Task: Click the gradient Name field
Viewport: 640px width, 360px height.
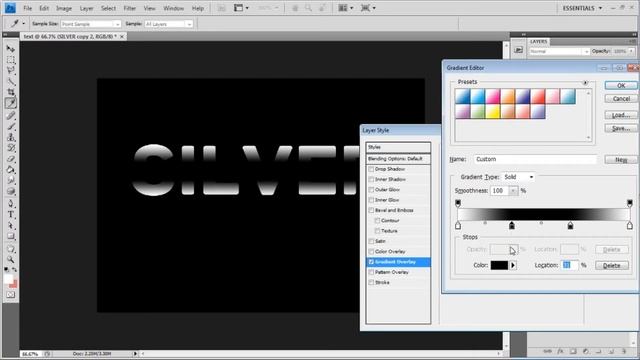Action: point(535,159)
